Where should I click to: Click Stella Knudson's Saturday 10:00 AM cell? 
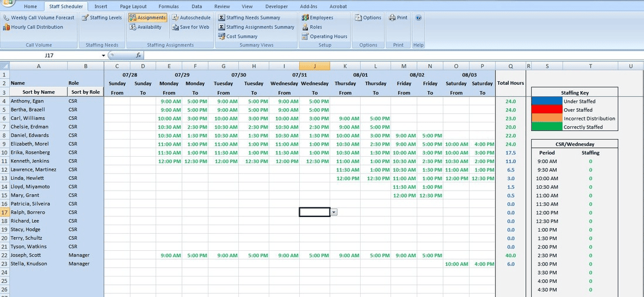[x=456, y=264]
